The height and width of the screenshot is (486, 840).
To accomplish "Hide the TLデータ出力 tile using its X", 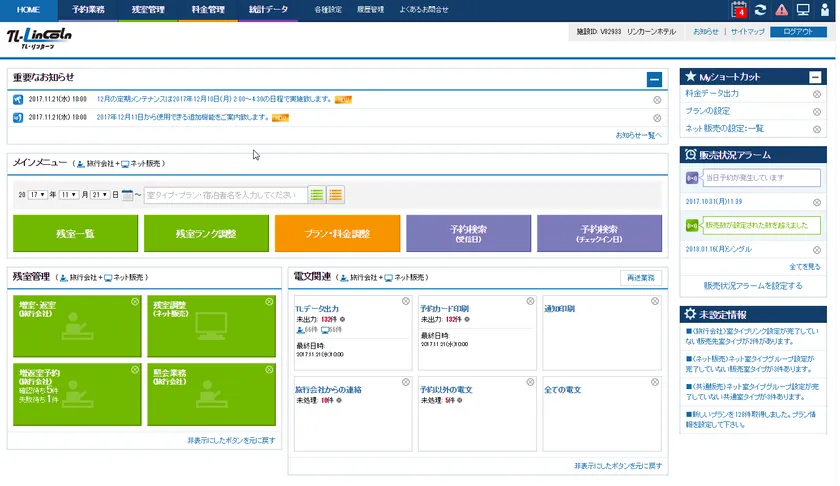I will (x=405, y=301).
